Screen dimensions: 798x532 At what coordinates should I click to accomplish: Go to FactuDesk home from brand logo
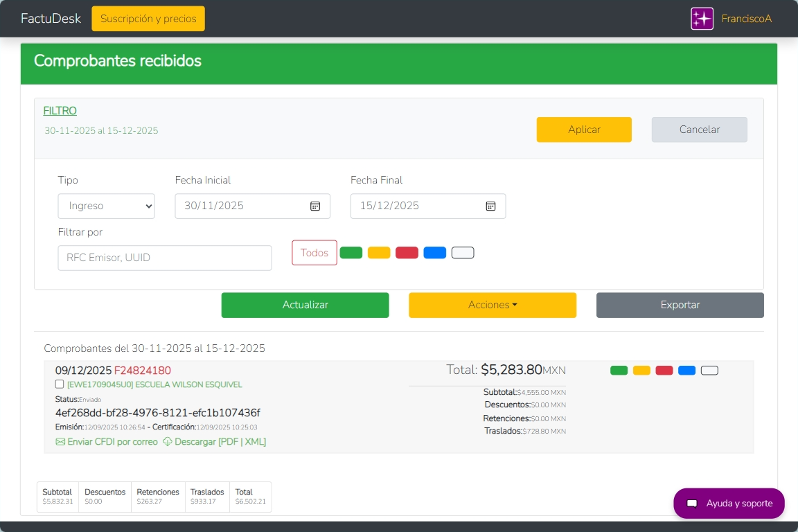(x=51, y=19)
